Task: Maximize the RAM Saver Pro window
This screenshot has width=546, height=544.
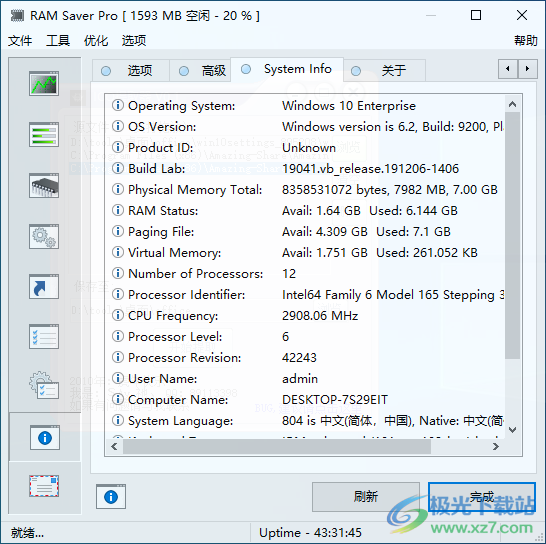Action: tap(476, 15)
